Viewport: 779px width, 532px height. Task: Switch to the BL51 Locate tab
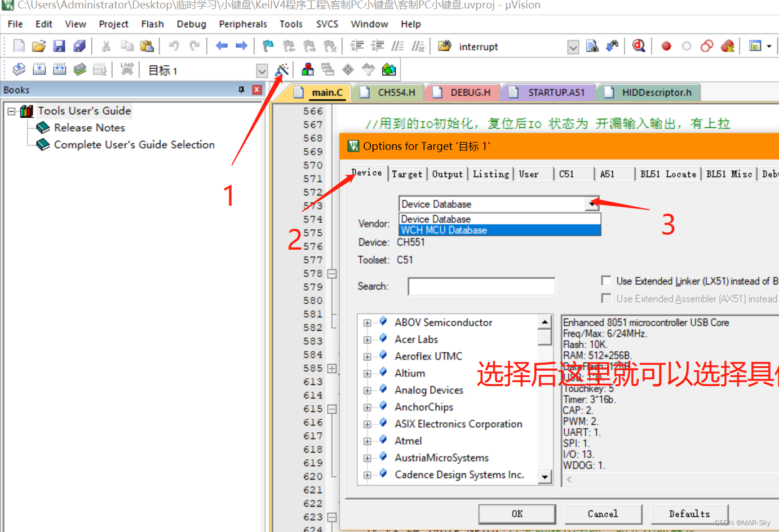tap(668, 174)
